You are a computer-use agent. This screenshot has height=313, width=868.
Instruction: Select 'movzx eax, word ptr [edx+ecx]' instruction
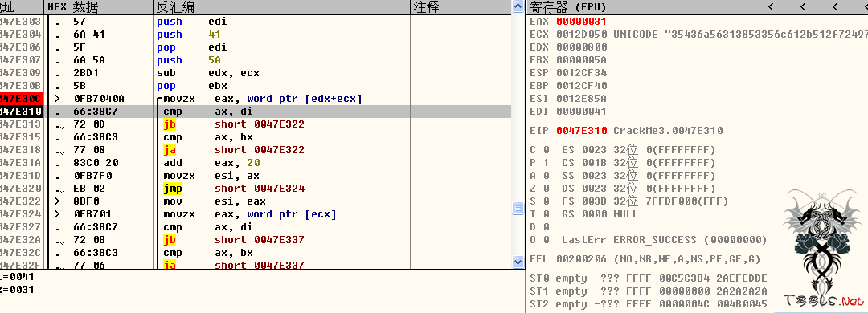pos(263,99)
